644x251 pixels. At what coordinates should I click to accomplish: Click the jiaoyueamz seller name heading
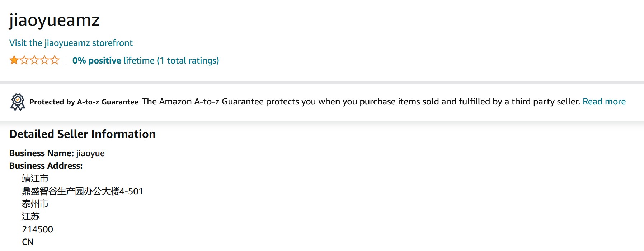pyautogui.click(x=54, y=20)
